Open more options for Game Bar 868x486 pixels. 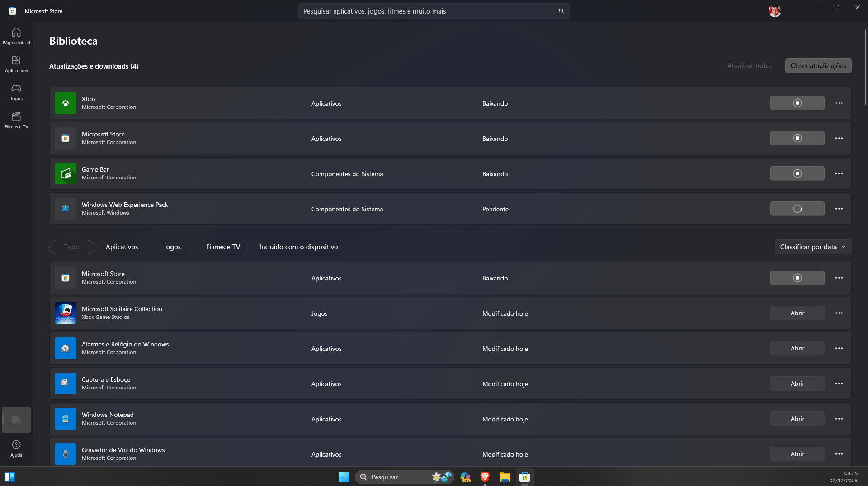point(839,173)
